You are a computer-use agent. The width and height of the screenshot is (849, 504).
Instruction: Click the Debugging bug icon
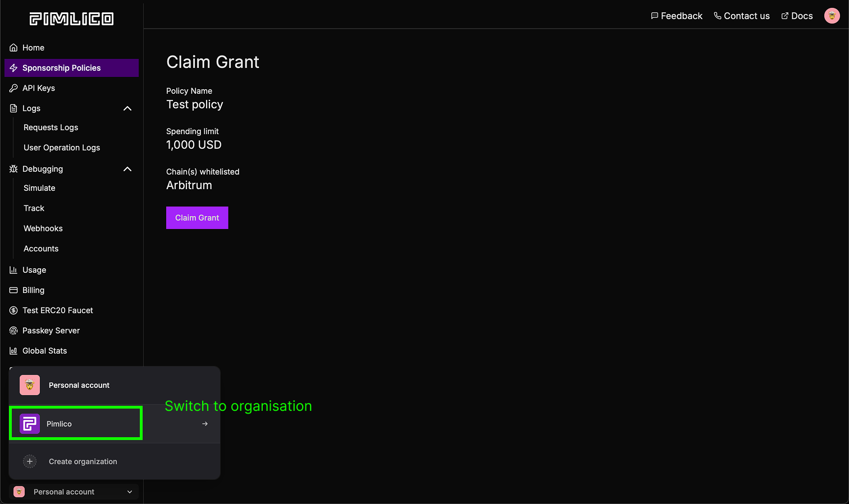pyautogui.click(x=13, y=169)
